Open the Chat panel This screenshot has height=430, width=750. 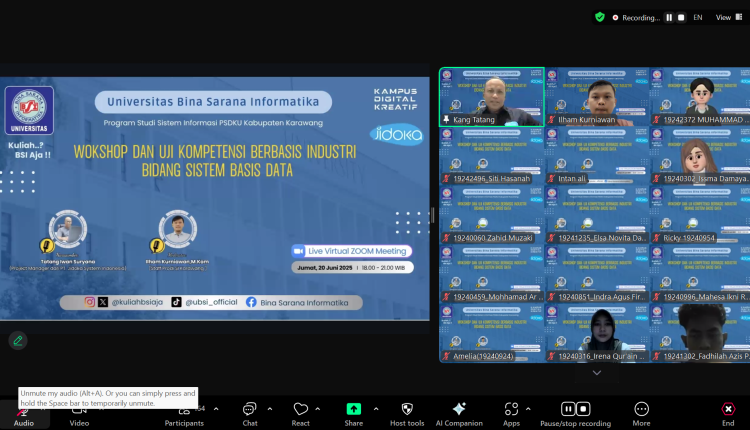[x=250, y=415]
